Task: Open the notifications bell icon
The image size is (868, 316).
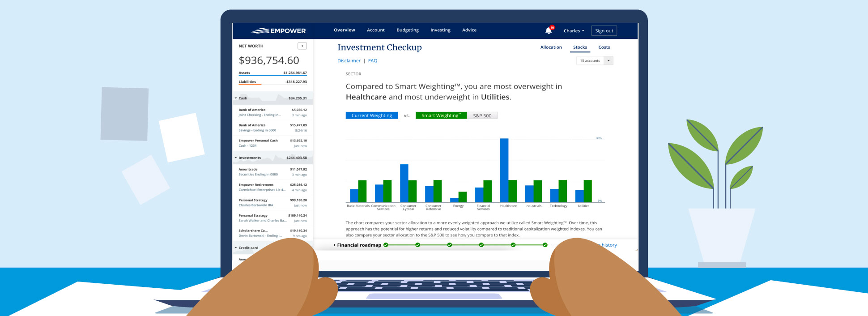Action: click(x=549, y=30)
